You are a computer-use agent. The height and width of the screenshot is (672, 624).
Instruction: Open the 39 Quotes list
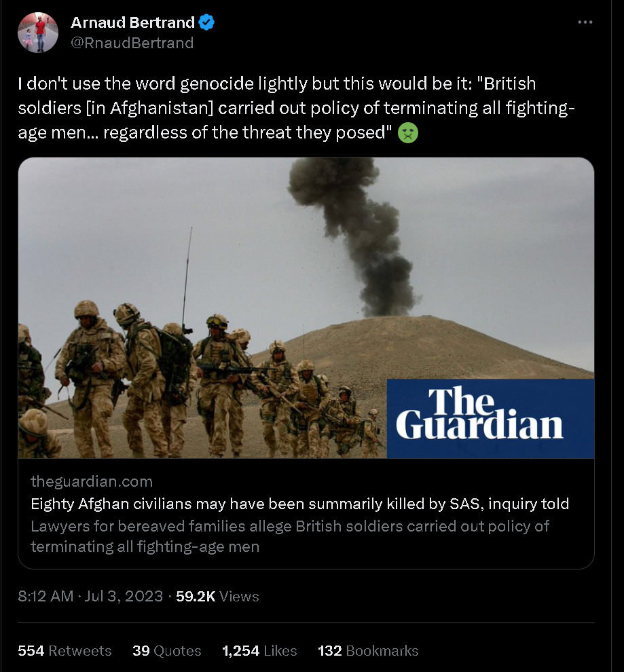(167, 650)
